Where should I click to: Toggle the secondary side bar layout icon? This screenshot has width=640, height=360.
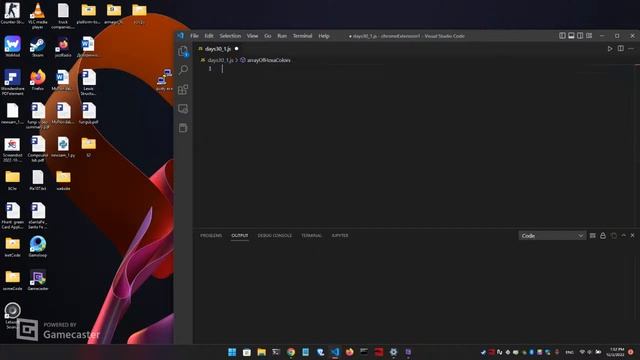point(580,36)
